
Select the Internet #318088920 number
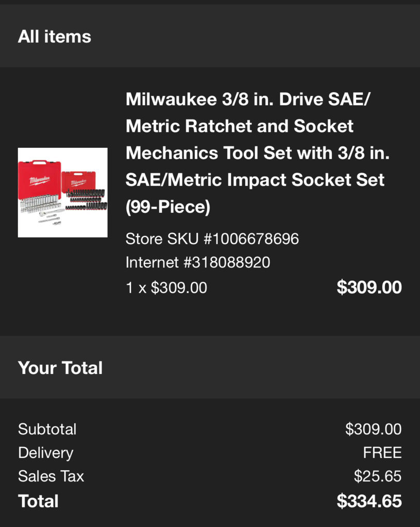coord(198,262)
